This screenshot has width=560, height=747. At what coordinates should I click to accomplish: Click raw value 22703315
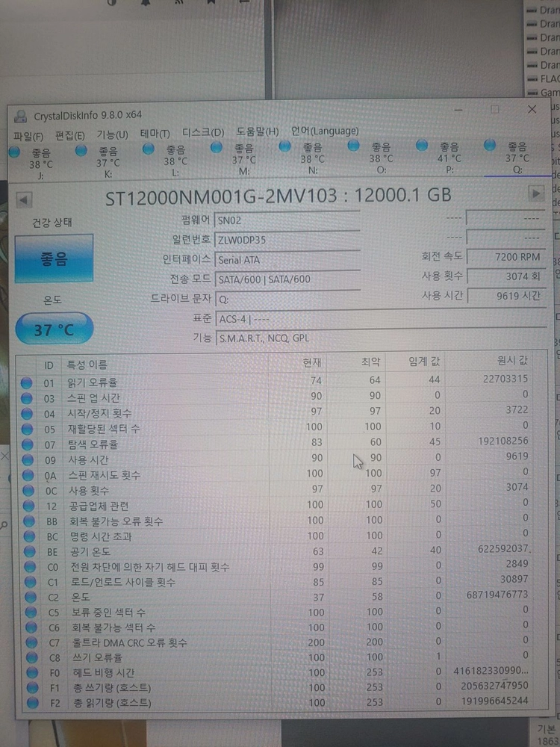coord(505,379)
